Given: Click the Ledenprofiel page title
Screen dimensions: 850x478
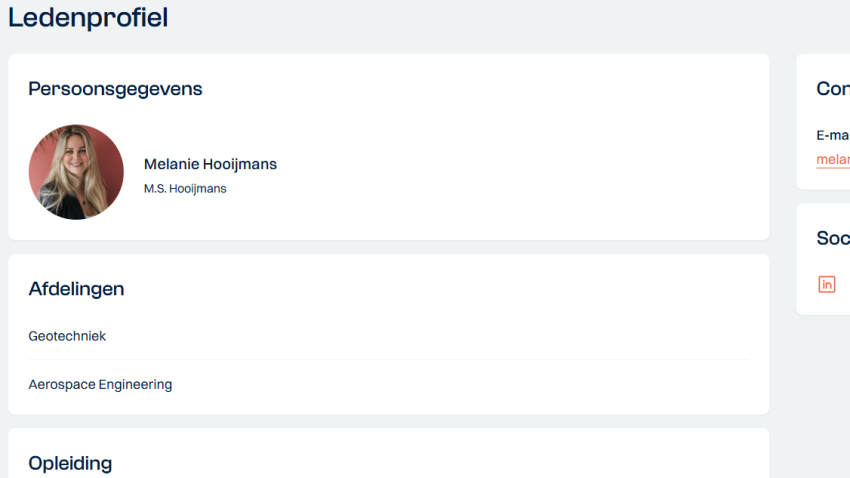Looking at the screenshot, I should [x=88, y=17].
